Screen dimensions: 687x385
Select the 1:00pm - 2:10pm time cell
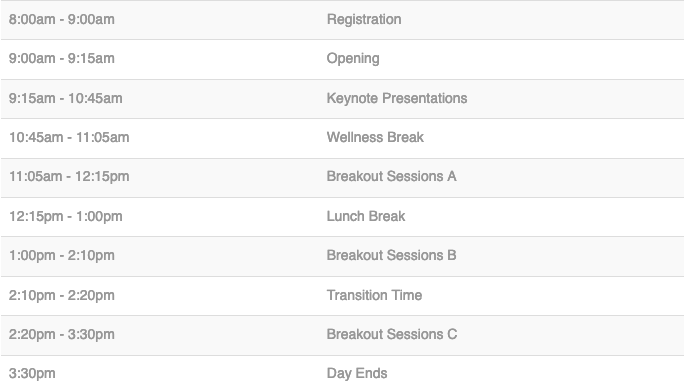(x=62, y=255)
